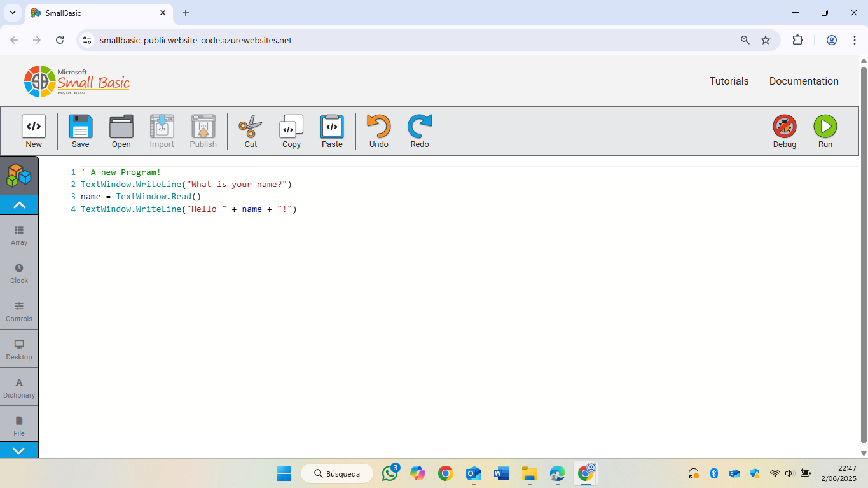
Task: Redo the last edit
Action: [x=419, y=132]
